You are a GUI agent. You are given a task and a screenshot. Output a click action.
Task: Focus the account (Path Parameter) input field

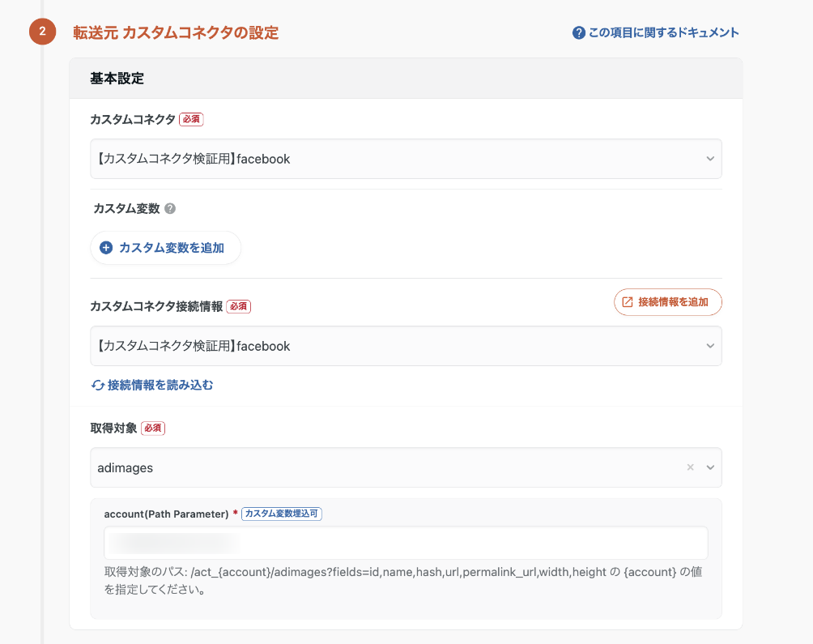pos(405,543)
